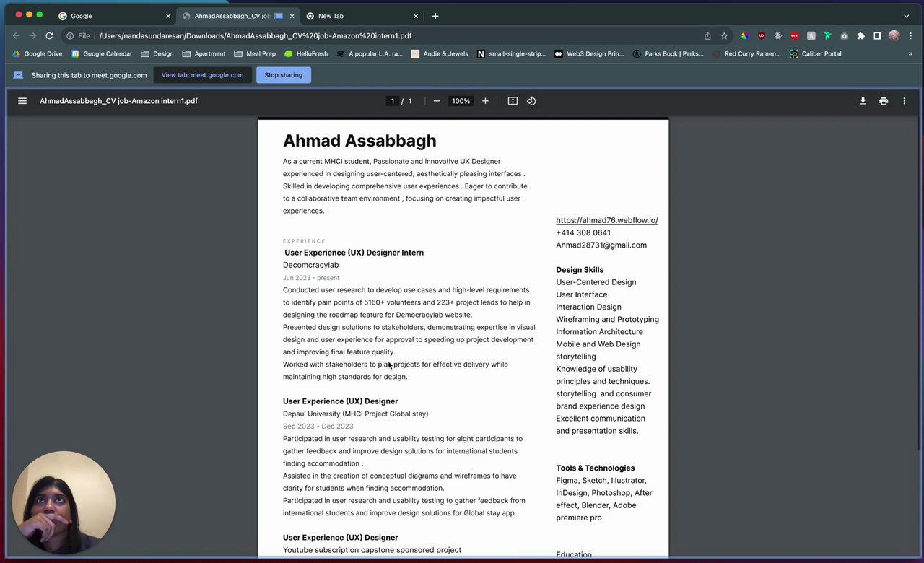Zoom out the PDF with minus button
Viewport: 924px width, 563px height.
coord(437,101)
